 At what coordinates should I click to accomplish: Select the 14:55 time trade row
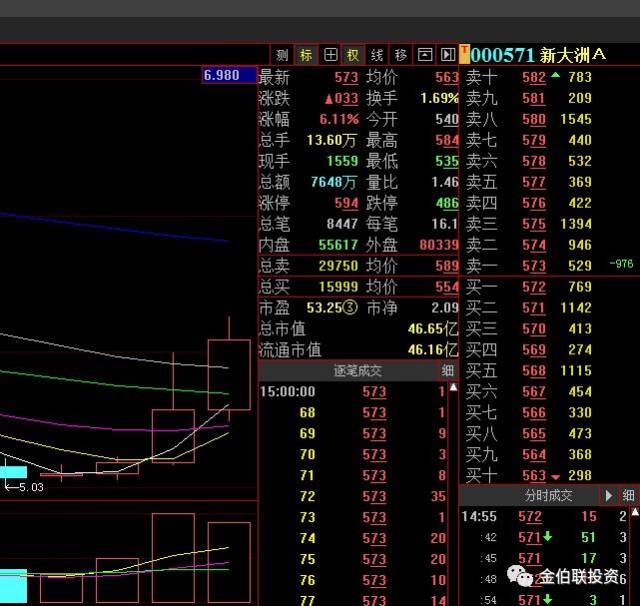(544, 517)
